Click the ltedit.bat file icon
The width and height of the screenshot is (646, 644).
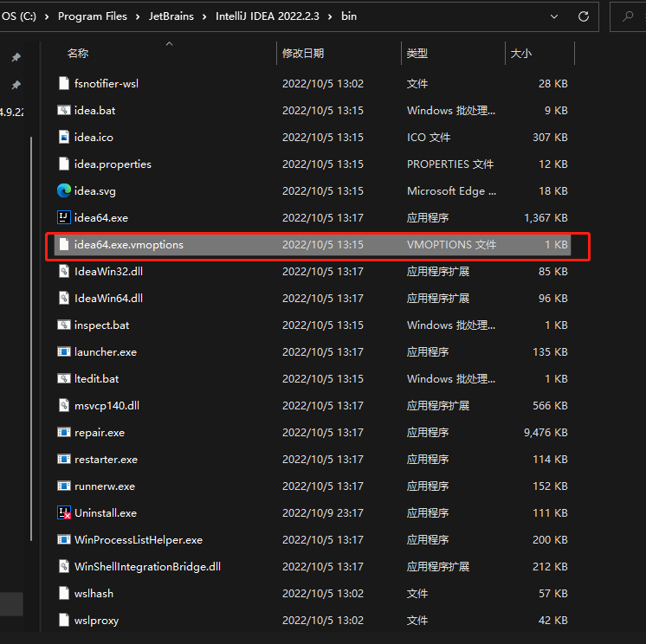64,378
